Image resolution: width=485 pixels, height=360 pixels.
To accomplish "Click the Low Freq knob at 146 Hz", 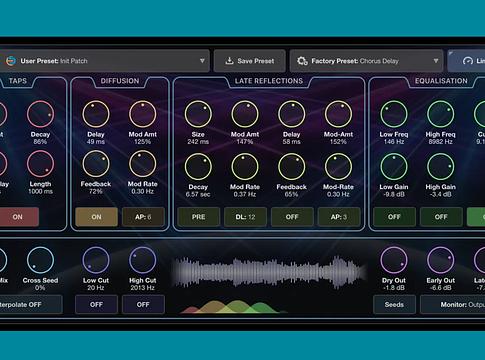I will 394,114.
